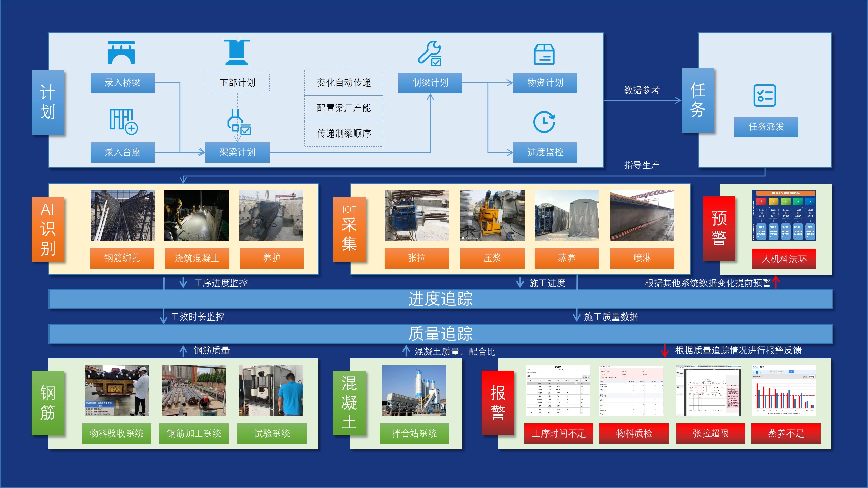868x488 pixels.
Task: Click the girder erection icon above 架梁计划
Action: coord(238,122)
